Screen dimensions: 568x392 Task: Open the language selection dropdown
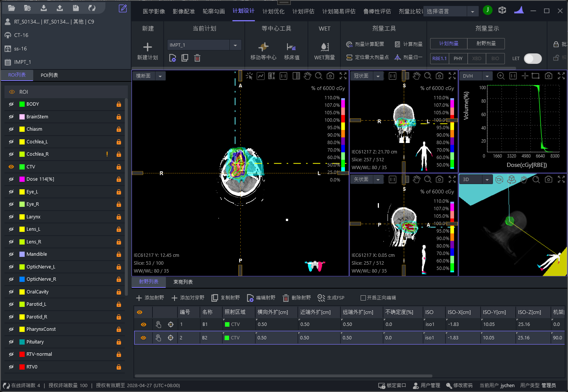pyautogui.click(x=472, y=12)
